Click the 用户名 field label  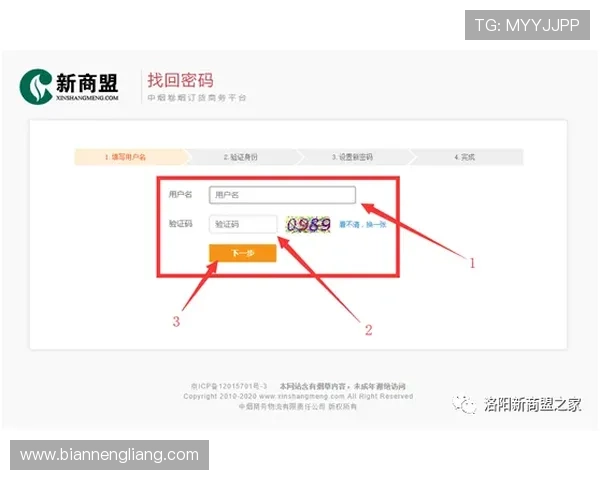180,194
